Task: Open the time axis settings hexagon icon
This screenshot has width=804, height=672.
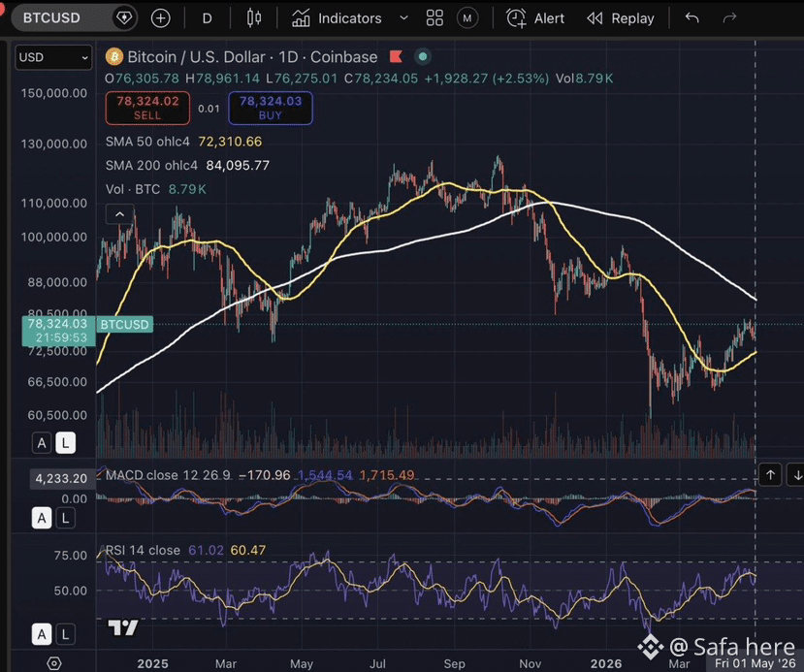Action: tap(54, 662)
